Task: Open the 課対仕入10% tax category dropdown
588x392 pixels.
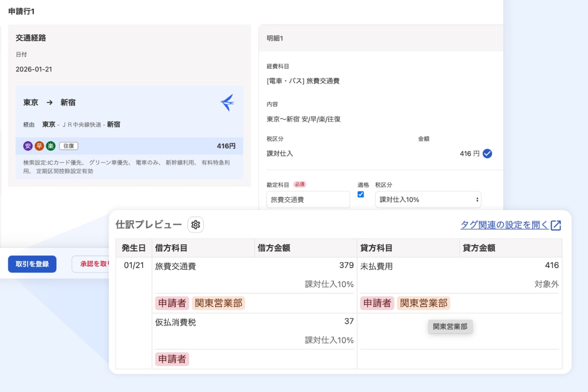Action: coord(428,200)
